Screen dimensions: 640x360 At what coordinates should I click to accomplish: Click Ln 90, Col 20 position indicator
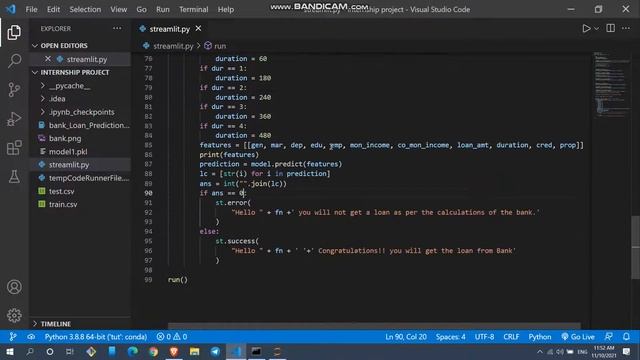[x=406, y=337]
